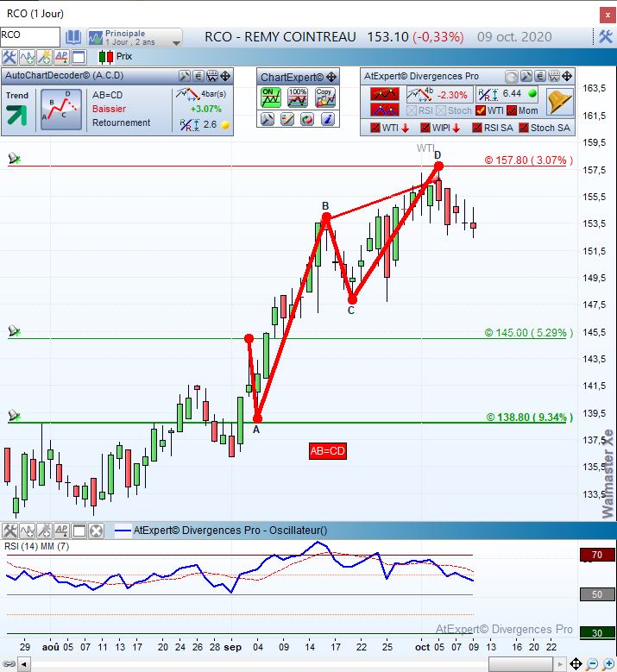Move the Divergences Pro panel with cross-arrows
The width and height of the screenshot is (617, 672).
point(567,76)
